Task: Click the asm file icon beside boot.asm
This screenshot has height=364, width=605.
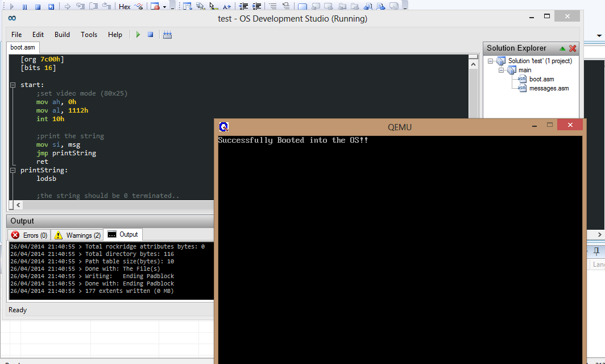Action: tap(521, 79)
